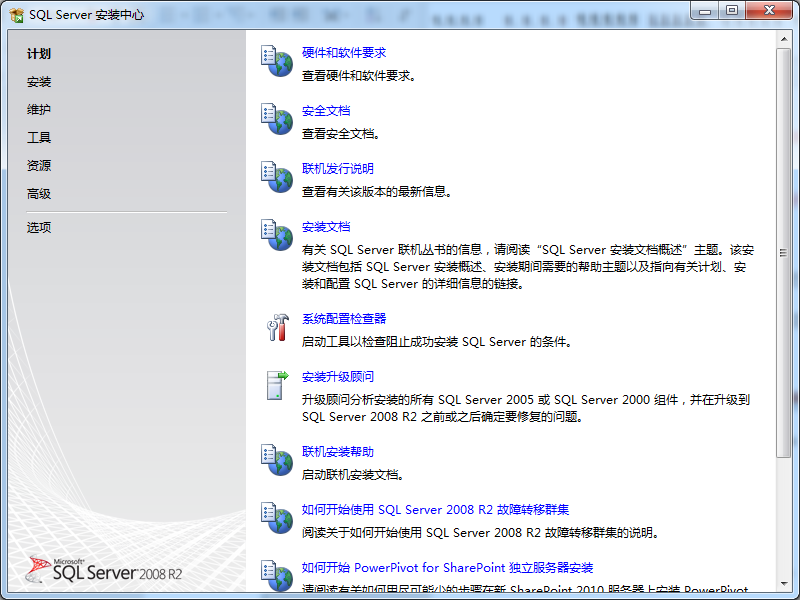
Task: Close the SQL Server 安装中心 window
Action: click(769, 11)
